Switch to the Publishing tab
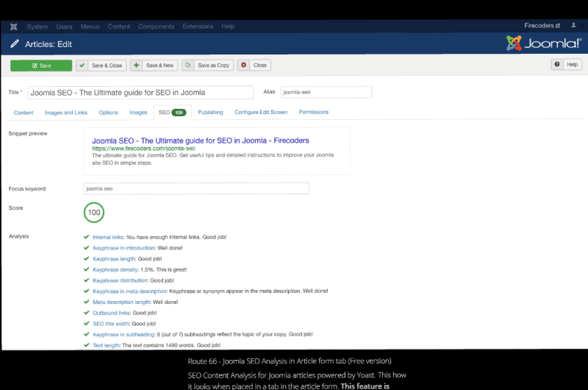Image resolution: width=588 pixels, height=390 pixels. point(210,113)
